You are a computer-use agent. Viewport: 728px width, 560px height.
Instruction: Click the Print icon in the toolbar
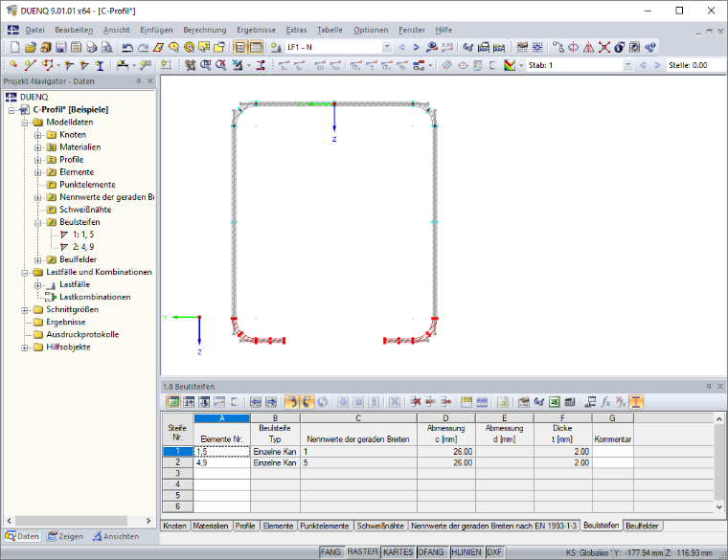point(91,47)
